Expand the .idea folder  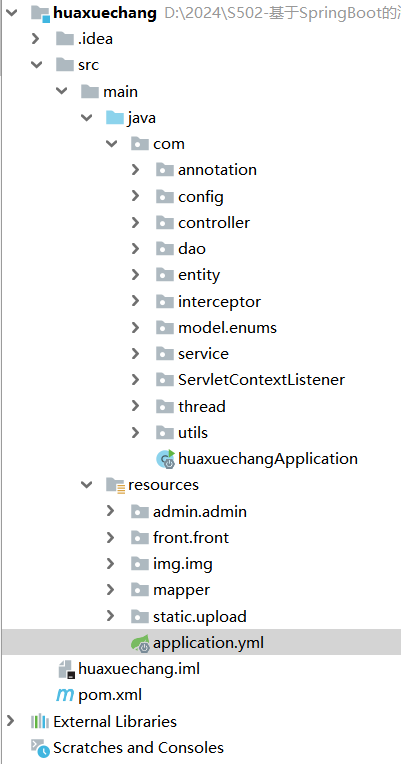(35, 38)
